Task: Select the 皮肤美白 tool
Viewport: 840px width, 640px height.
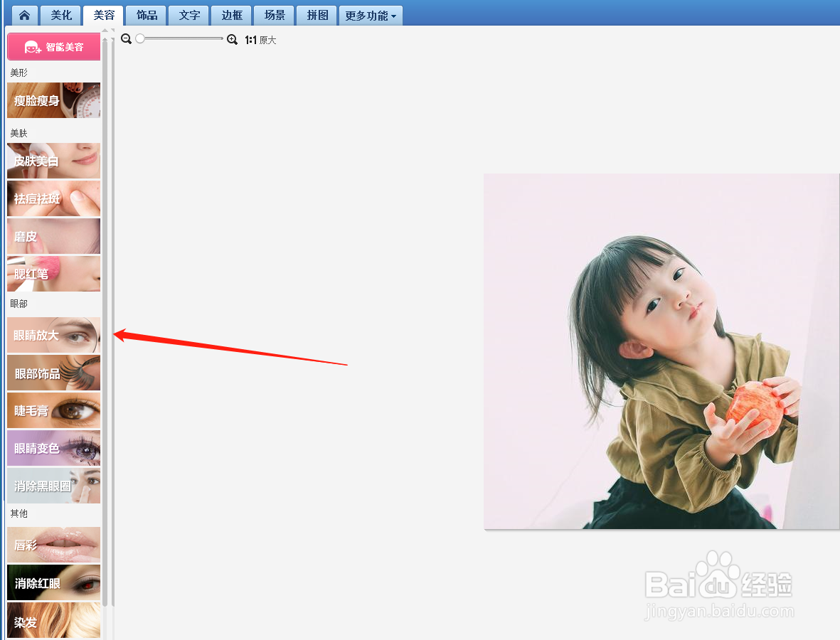Action: tap(53, 161)
